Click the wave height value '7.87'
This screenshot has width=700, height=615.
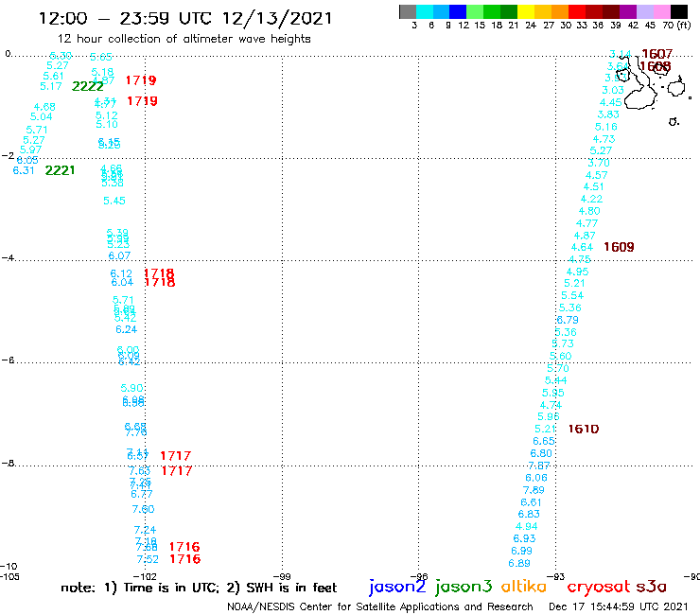pyautogui.click(x=539, y=466)
